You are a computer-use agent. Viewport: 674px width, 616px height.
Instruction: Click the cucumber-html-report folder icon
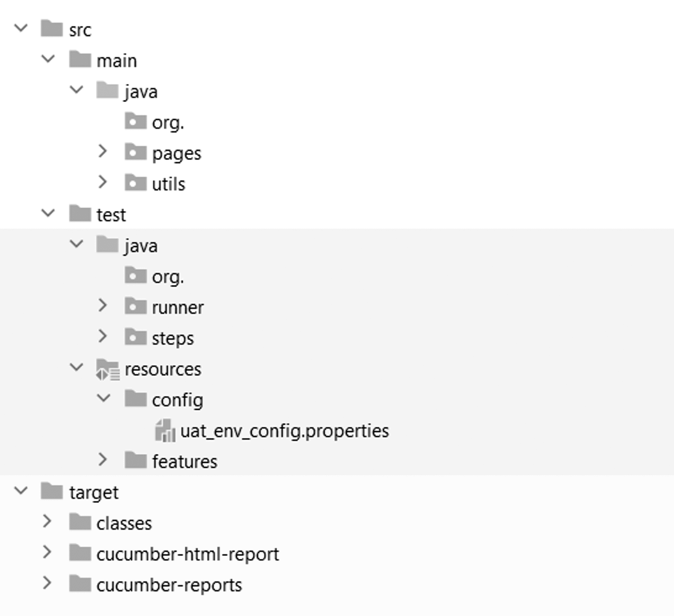[x=80, y=553]
